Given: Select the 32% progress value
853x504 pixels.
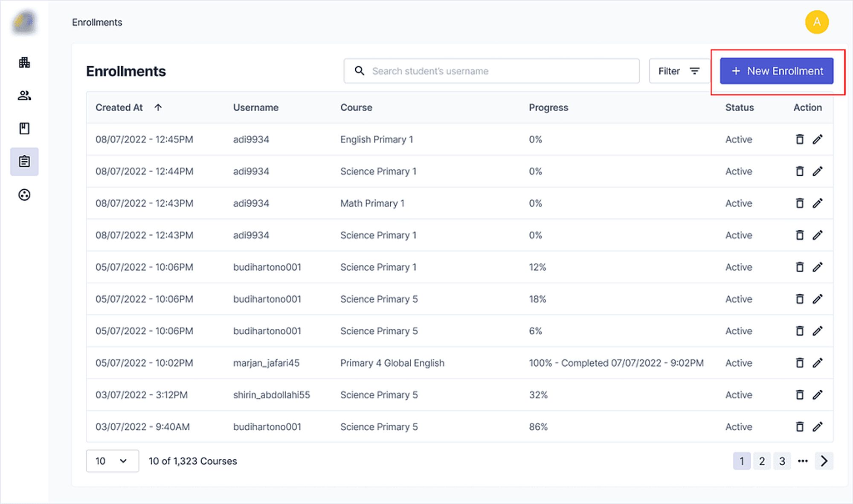Looking at the screenshot, I should (538, 395).
